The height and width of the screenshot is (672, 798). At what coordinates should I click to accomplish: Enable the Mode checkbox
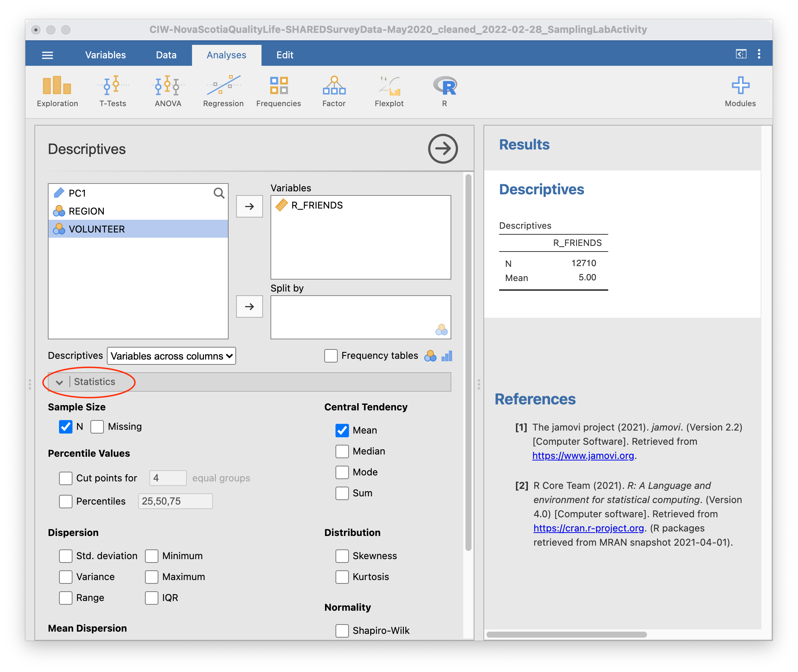pos(342,472)
